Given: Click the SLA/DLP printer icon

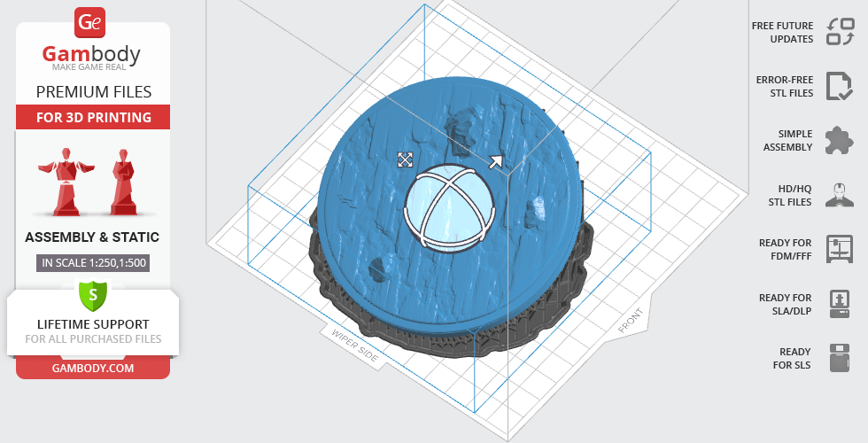Looking at the screenshot, I should (839, 304).
